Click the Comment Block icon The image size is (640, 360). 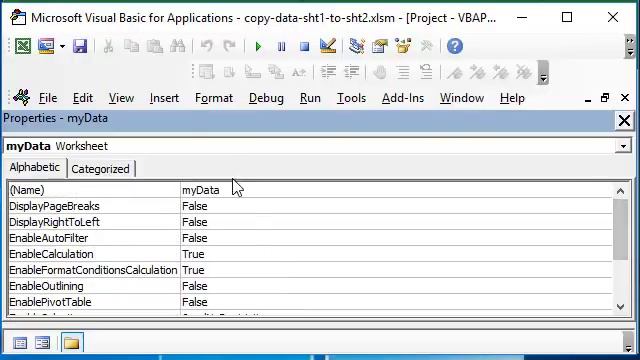point(403,72)
